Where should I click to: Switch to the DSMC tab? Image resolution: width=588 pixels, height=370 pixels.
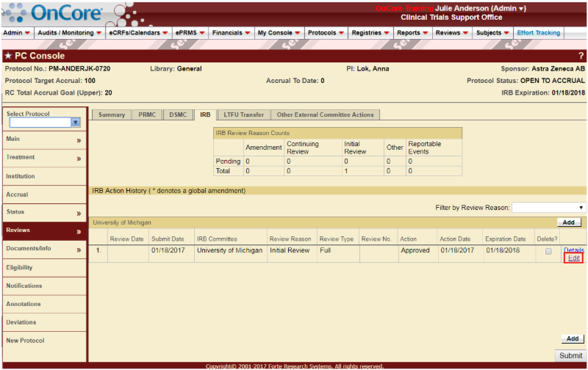[x=177, y=115]
